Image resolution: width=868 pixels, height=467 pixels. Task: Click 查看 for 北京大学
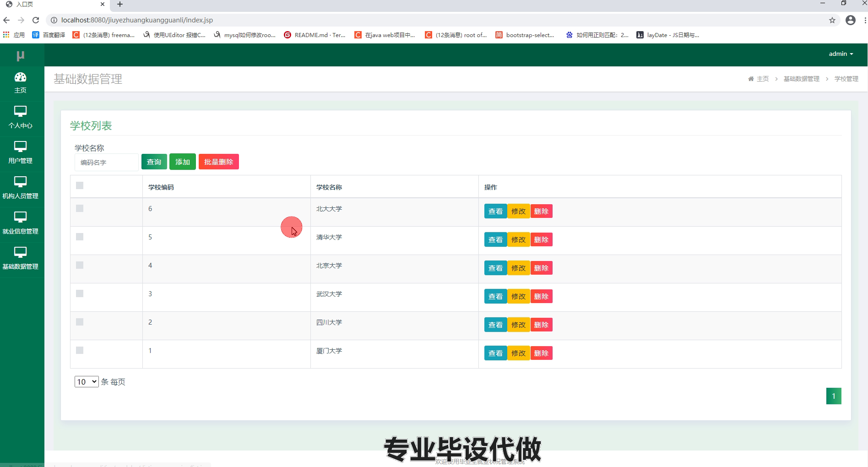(x=495, y=268)
